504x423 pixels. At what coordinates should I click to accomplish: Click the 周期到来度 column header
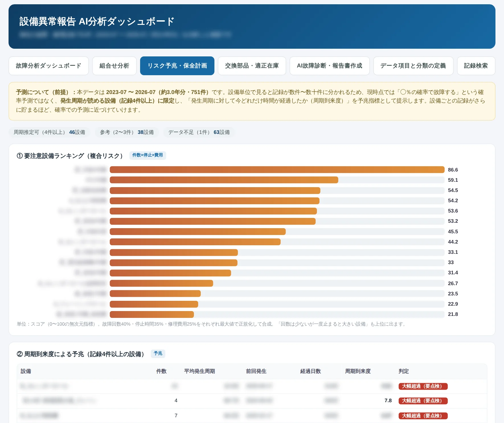[x=358, y=371]
